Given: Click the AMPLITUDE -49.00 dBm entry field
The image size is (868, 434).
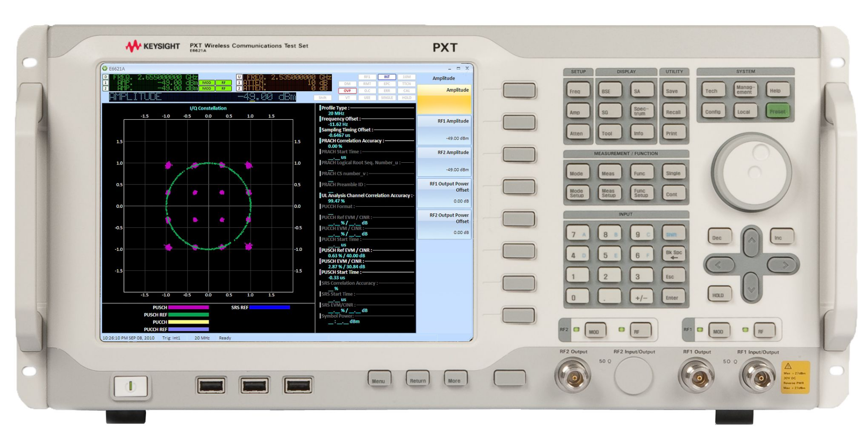Looking at the screenshot, I should (x=203, y=97).
